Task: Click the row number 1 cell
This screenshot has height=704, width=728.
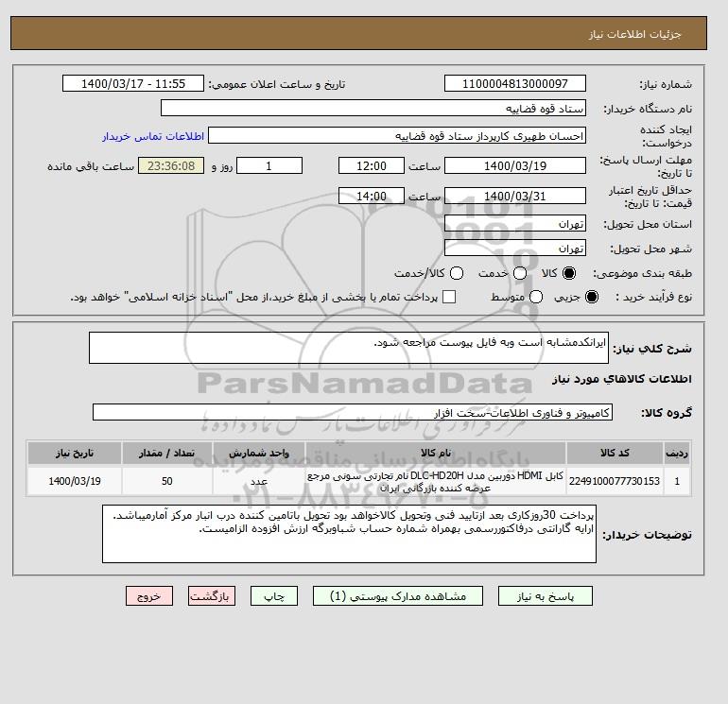Action: click(677, 481)
